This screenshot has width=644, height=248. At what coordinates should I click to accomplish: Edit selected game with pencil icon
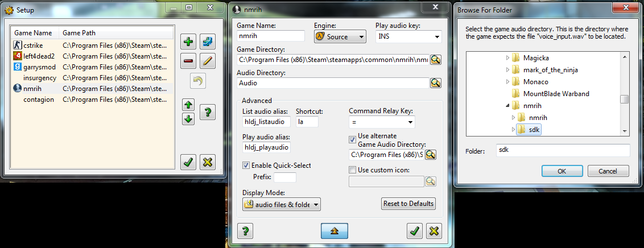click(208, 61)
